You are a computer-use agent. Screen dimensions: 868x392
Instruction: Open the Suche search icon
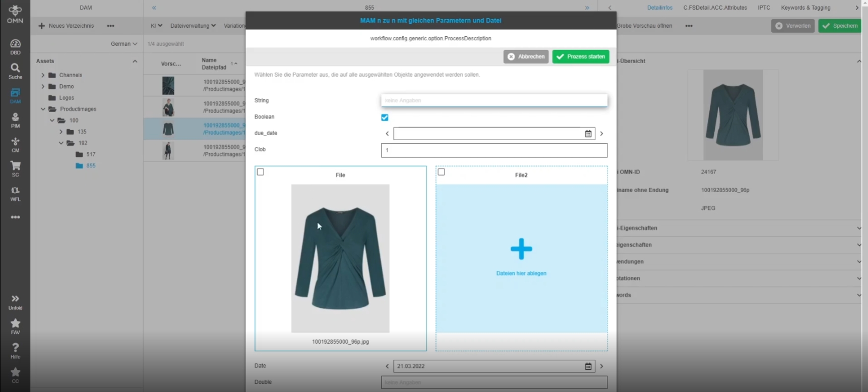pyautogui.click(x=15, y=71)
